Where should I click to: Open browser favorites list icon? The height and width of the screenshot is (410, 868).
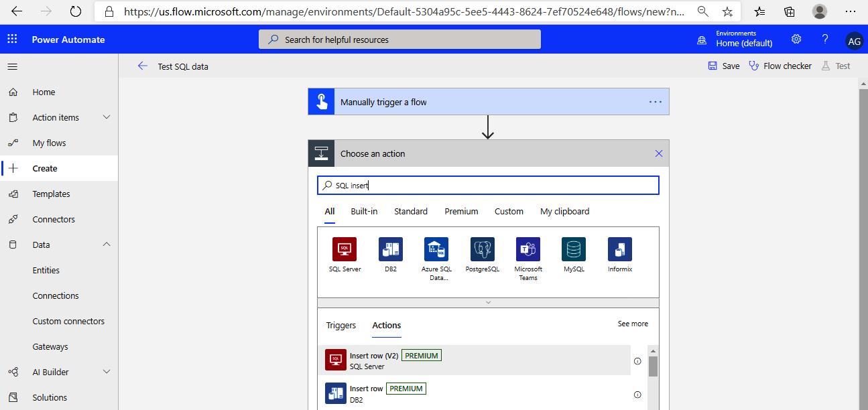pyautogui.click(x=759, y=11)
